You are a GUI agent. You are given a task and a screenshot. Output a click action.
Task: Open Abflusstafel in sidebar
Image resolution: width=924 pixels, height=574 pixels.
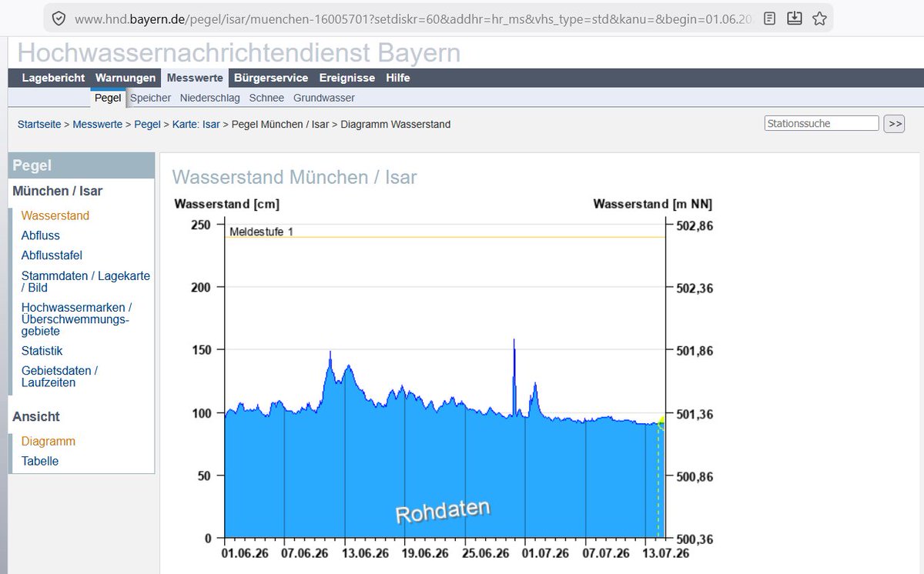[52, 255]
